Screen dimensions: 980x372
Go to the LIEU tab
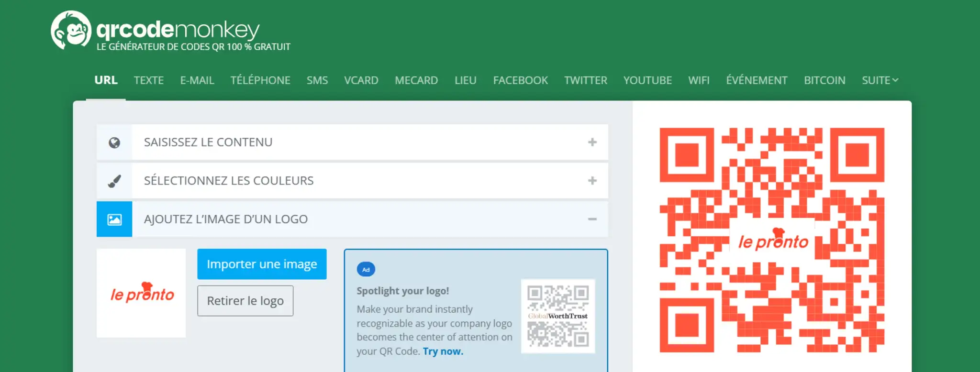coord(466,80)
